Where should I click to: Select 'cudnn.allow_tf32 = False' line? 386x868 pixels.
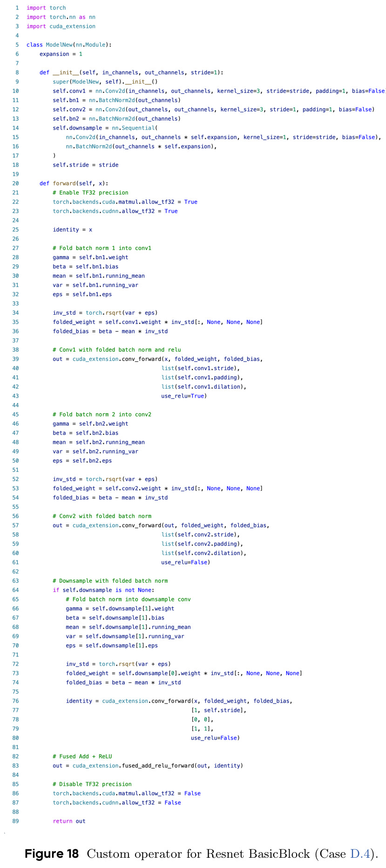pos(117,803)
